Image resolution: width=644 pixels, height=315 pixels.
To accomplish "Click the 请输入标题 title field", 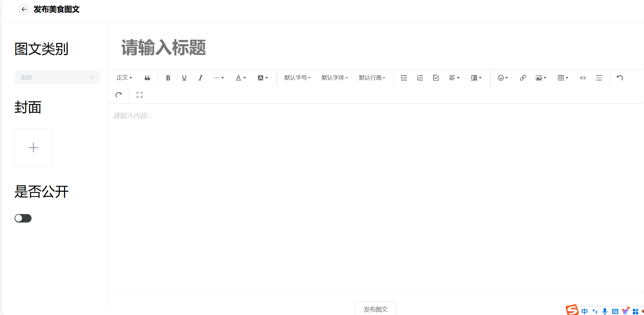I will (x=375, y=47).
